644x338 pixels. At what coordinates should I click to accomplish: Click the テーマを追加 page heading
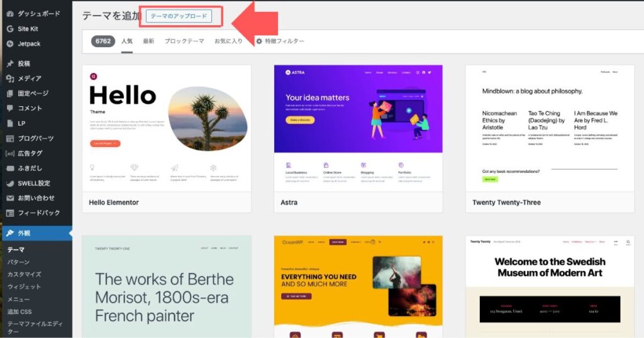[112, 16]
